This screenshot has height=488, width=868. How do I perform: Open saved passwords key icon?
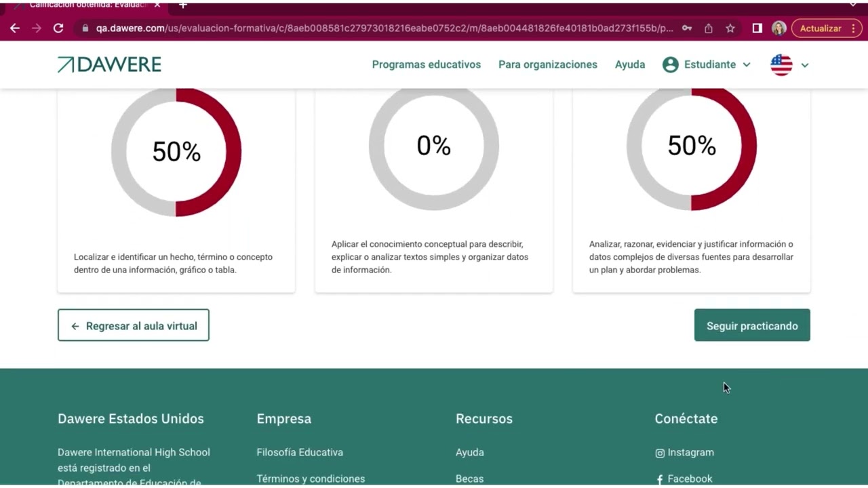click(x=687, y=28)
